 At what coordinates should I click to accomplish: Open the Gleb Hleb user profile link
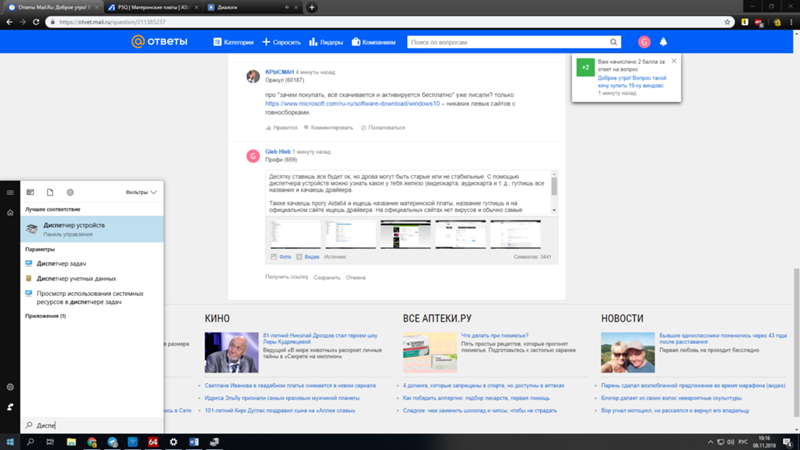click(278, 152)
